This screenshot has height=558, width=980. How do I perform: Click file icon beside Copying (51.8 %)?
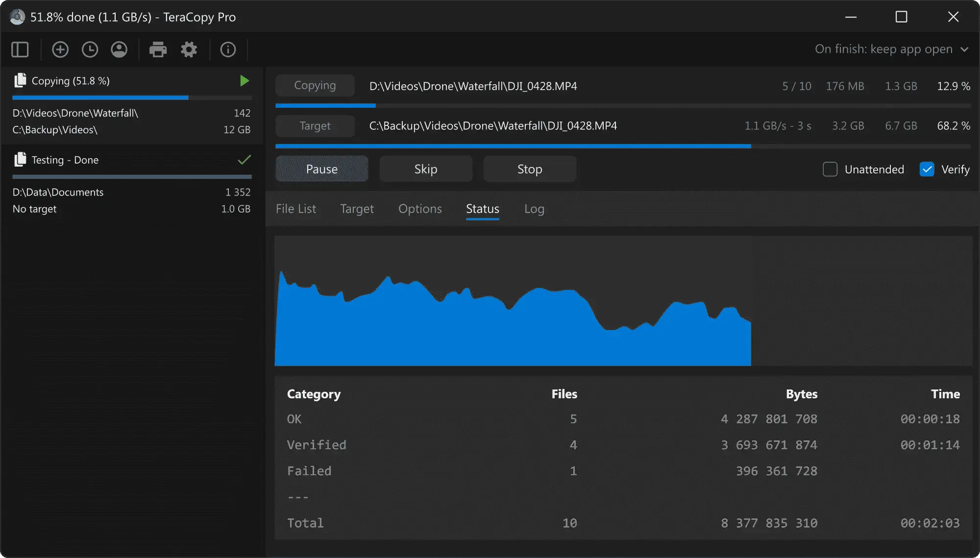coord(20,80)
